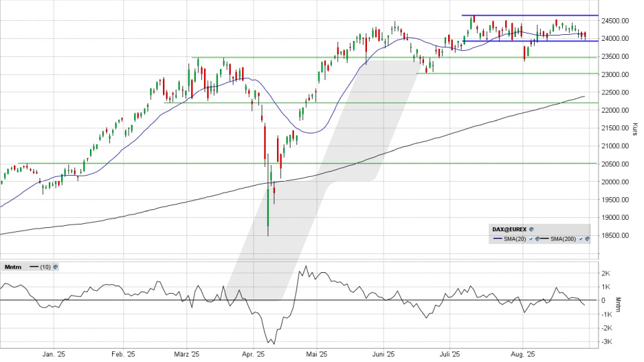This screenshot has width=644, height=362.
Task: Click the Juli '25 date label
Action: pyautogui.click(x=449, y=354)
